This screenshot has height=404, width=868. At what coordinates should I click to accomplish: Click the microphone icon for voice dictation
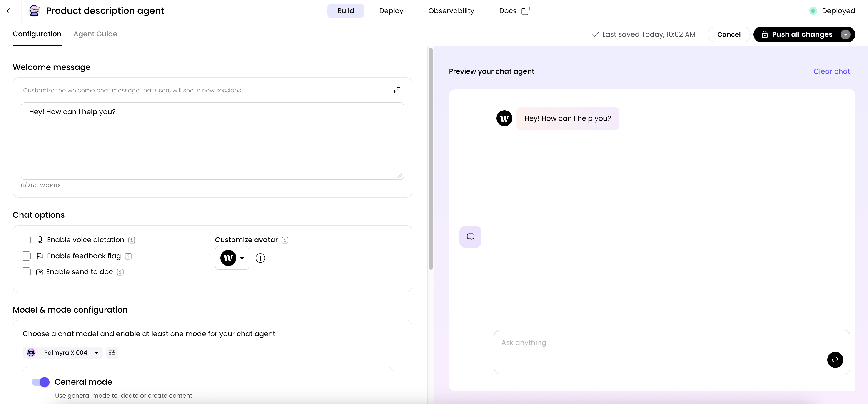(x=40, y=240)
